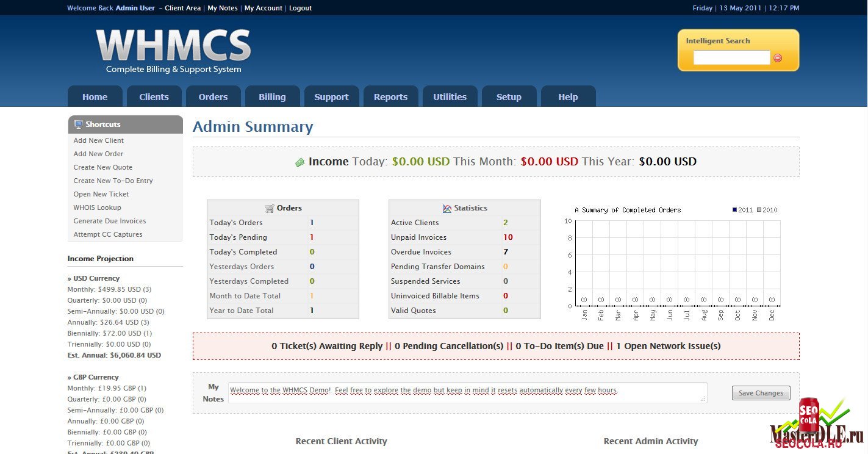Click Attempt CC Captures shortcut
Viewport: 868px width, 454px height.
(x=108, y=234)
